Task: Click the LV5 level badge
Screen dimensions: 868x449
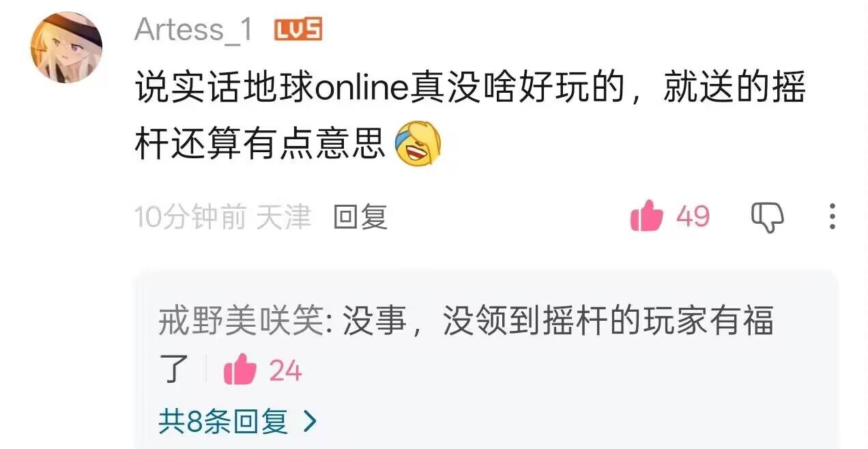Action: [x=298, y=29]
